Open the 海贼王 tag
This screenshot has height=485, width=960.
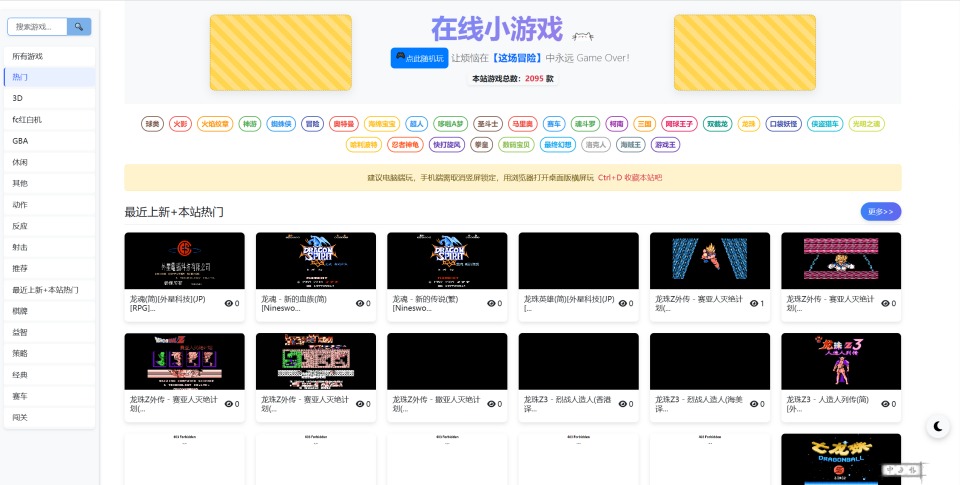coord(631,145)
